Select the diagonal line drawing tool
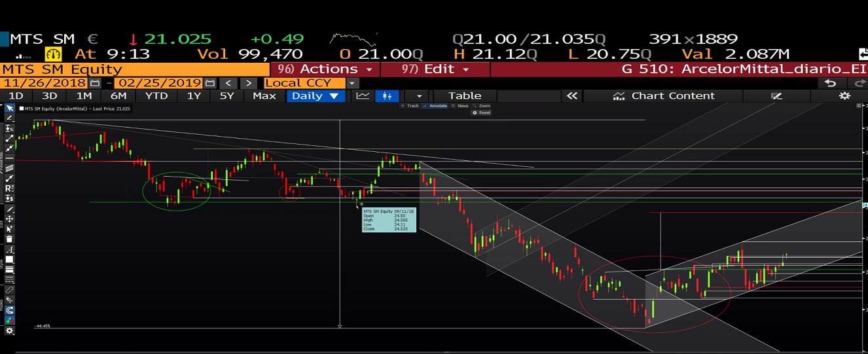This screenshot has width=868, height=354. coord(9,118)
